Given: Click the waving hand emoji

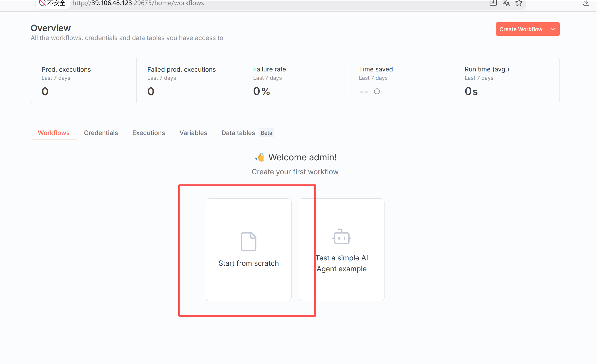Looking at the screenshot, I should [260, 157].
